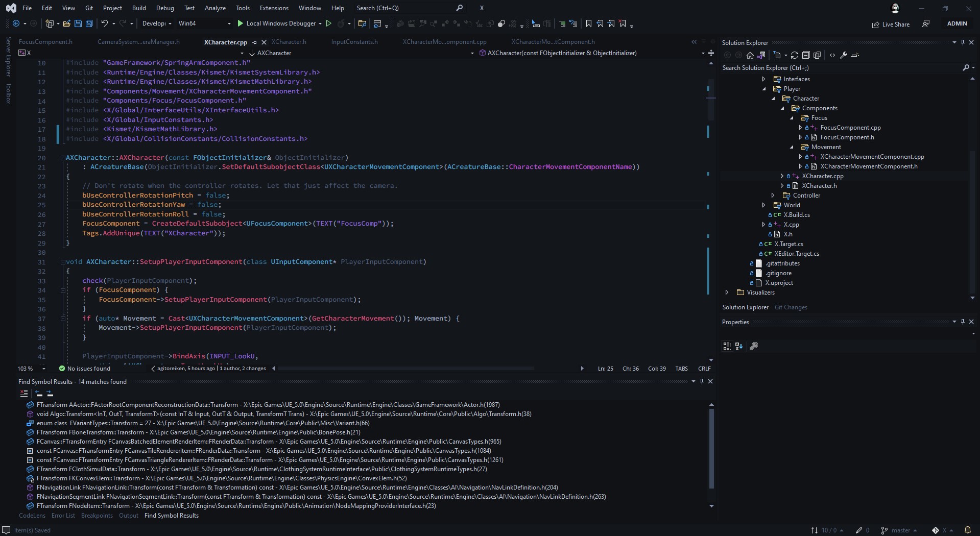Save the current file with Save icon
980x536 pixels.
tap(78, 23)
